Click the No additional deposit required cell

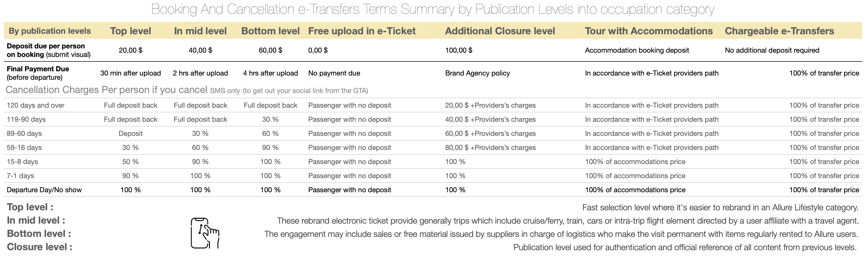tap(772, 50)
